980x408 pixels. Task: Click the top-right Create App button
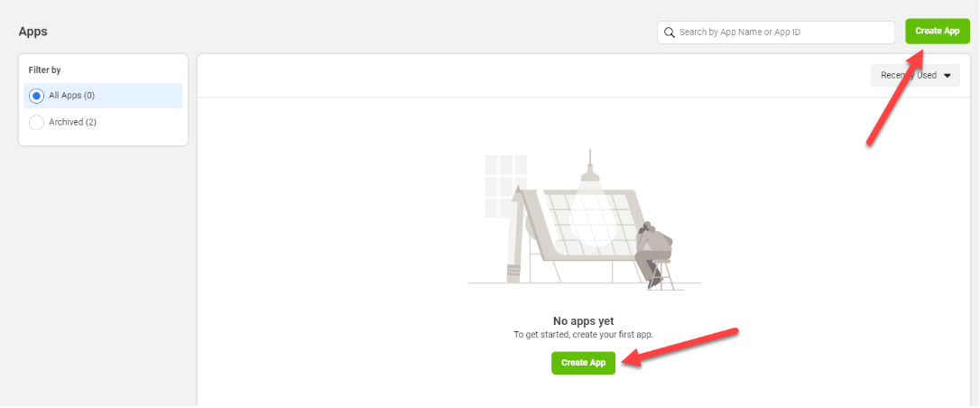[x=937, y=32]
